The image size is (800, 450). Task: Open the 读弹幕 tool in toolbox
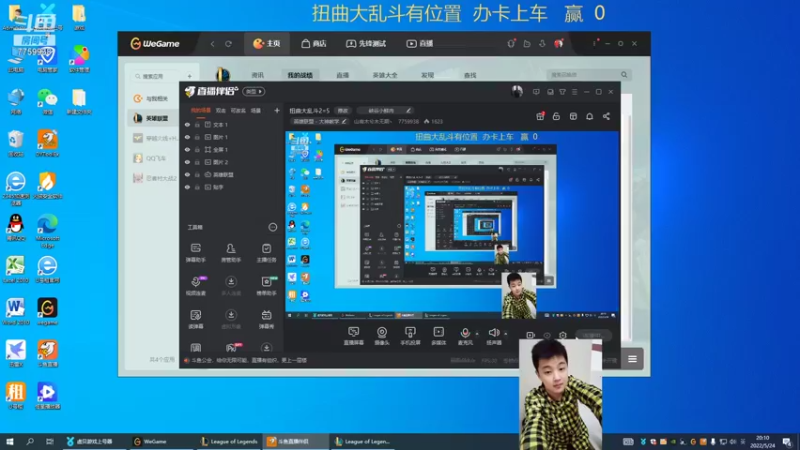pyautogui.click(x=195, y=319)
